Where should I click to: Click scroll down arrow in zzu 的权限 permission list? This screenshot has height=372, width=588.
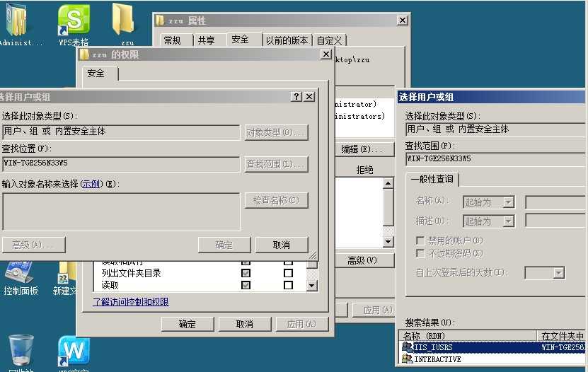point(312,286)
